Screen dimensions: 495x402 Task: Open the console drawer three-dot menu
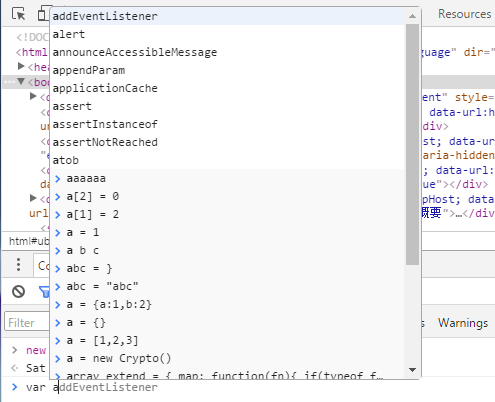click(x=19, y=265)
